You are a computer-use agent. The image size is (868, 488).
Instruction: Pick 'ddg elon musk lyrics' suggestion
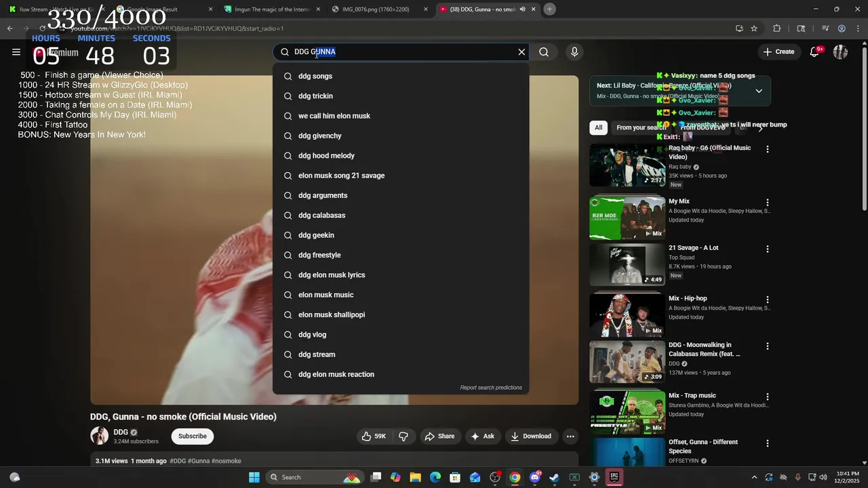pos(401,275)
